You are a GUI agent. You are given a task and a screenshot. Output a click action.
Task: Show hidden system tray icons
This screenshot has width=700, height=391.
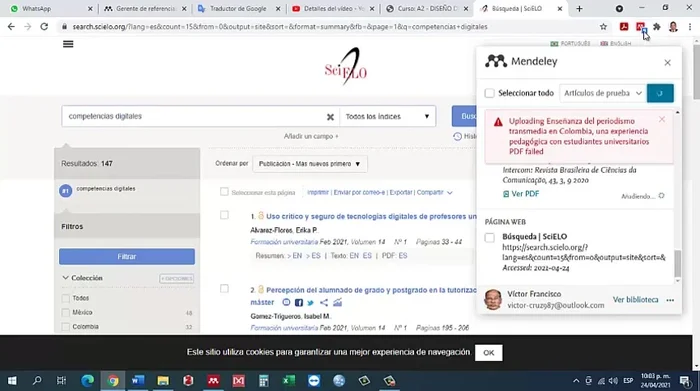576,381
